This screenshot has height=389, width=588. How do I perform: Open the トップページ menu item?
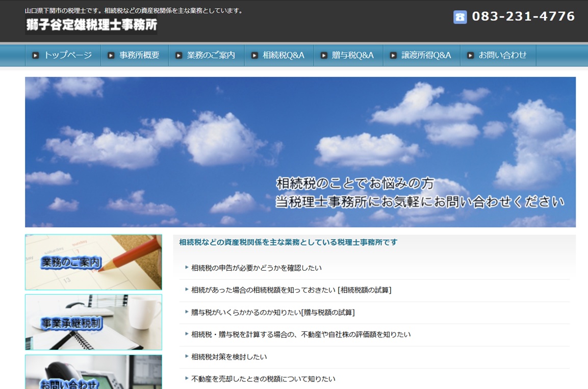[63, 56]
